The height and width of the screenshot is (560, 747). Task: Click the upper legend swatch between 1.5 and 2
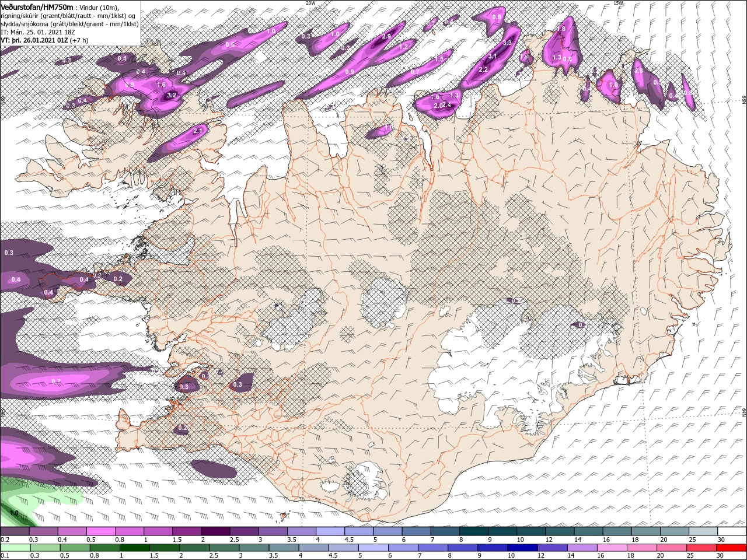[x=187, y=531]
